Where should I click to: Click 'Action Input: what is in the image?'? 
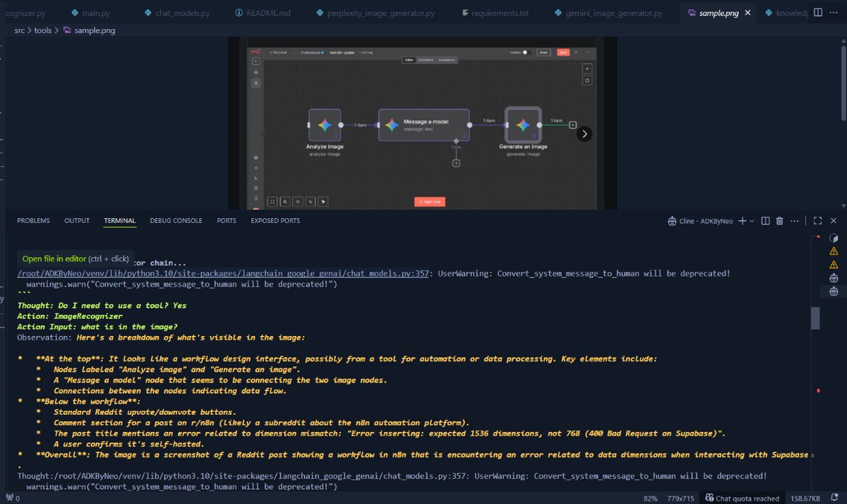click(97, 327)
